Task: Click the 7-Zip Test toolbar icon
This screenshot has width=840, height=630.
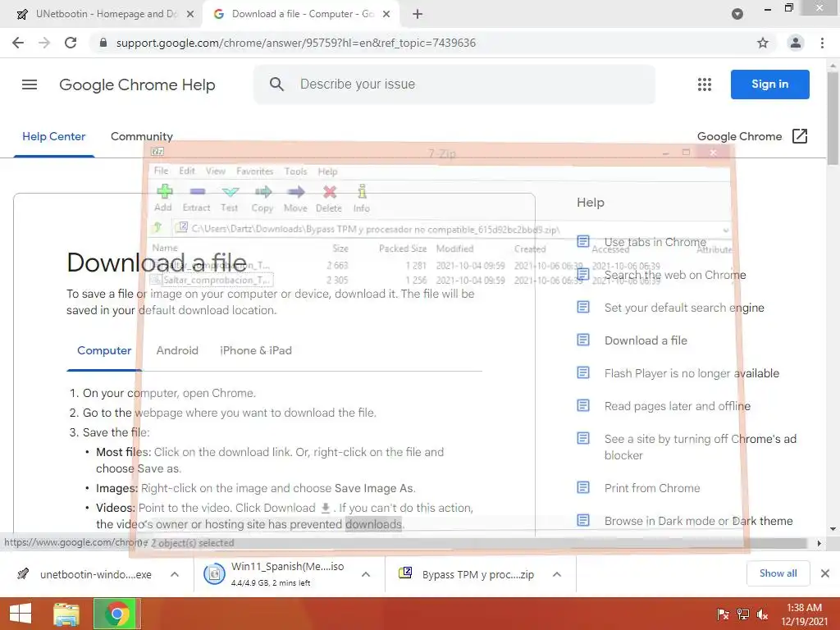Action: [x=230, y=192]
